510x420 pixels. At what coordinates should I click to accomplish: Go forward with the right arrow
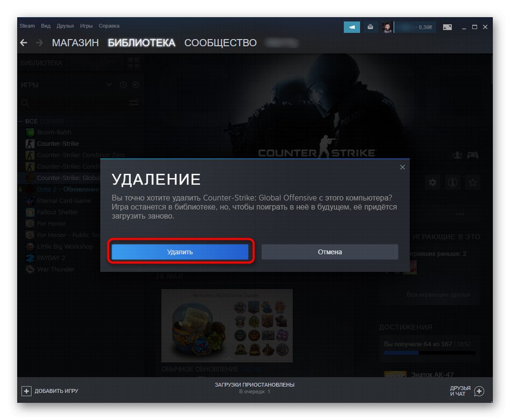(39, 42)
